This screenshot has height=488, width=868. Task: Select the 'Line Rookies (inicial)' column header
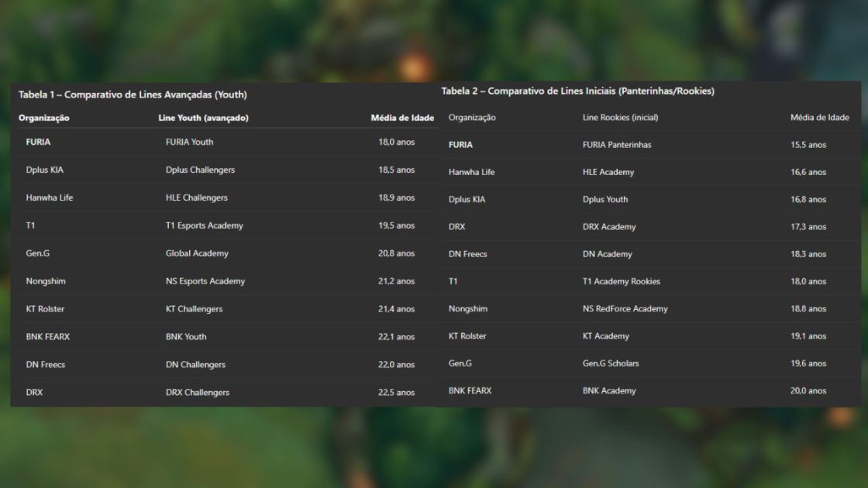[x=620, y=118]
